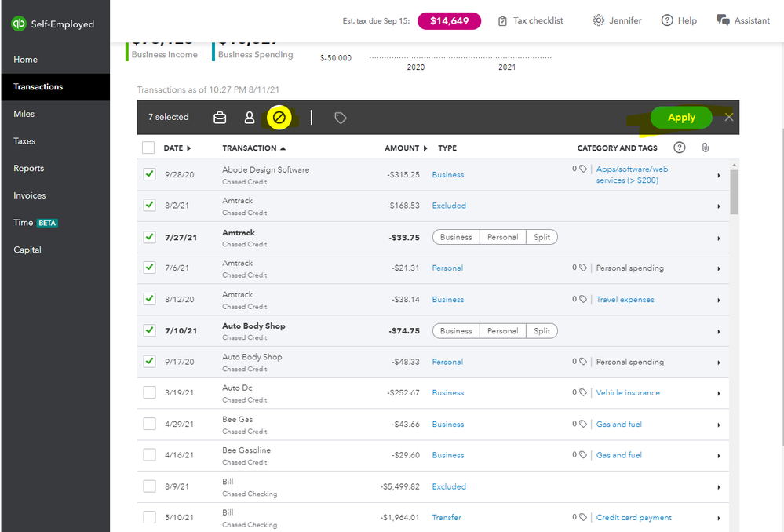Open the Travel expenses category link
This screenshot has width=784, height=532.
coord(625,300)
